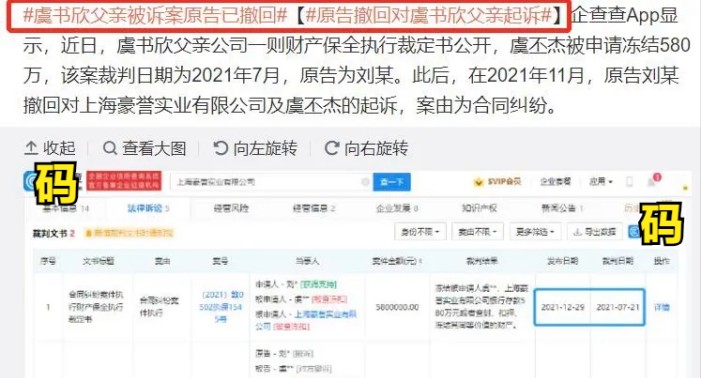Switch to 经营信息 tab
Viewport: 701px width, 378px height.
click(314, 208)
